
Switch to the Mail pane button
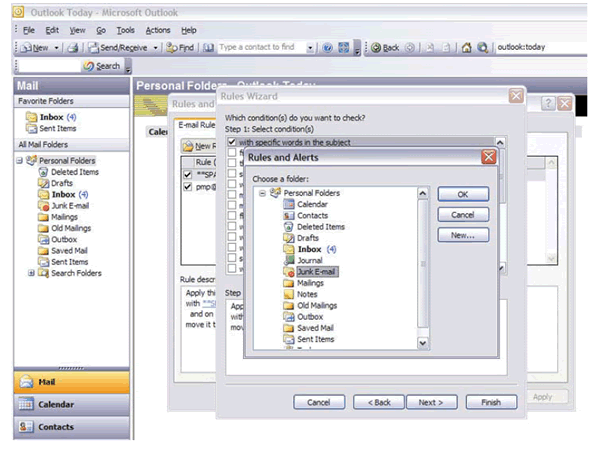point(72,382)
